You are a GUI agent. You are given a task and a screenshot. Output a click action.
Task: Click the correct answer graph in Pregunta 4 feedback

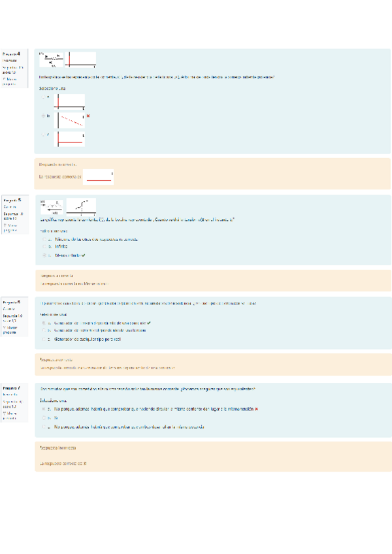click(100, 176)
